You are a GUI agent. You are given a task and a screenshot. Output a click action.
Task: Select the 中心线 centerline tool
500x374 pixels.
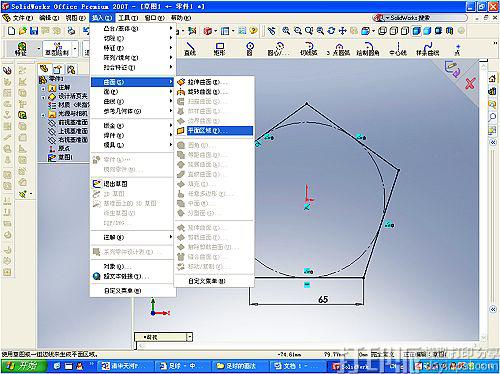(398, 49)
